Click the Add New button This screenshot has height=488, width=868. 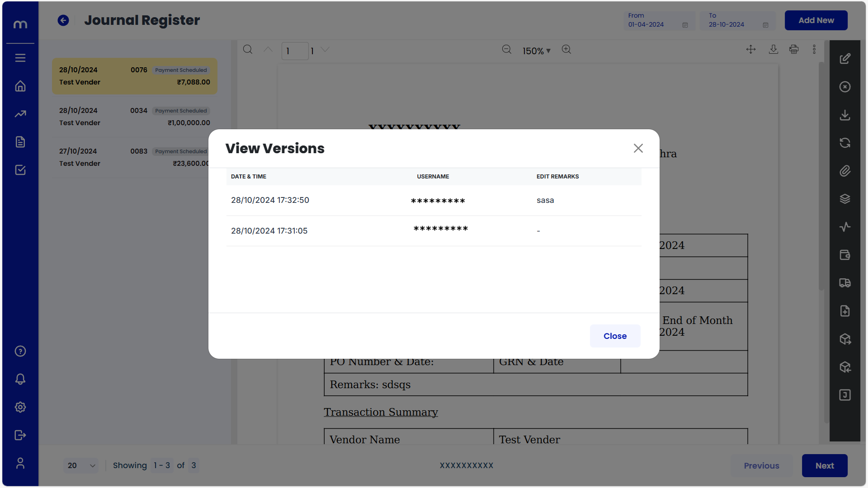click(816, 20)
